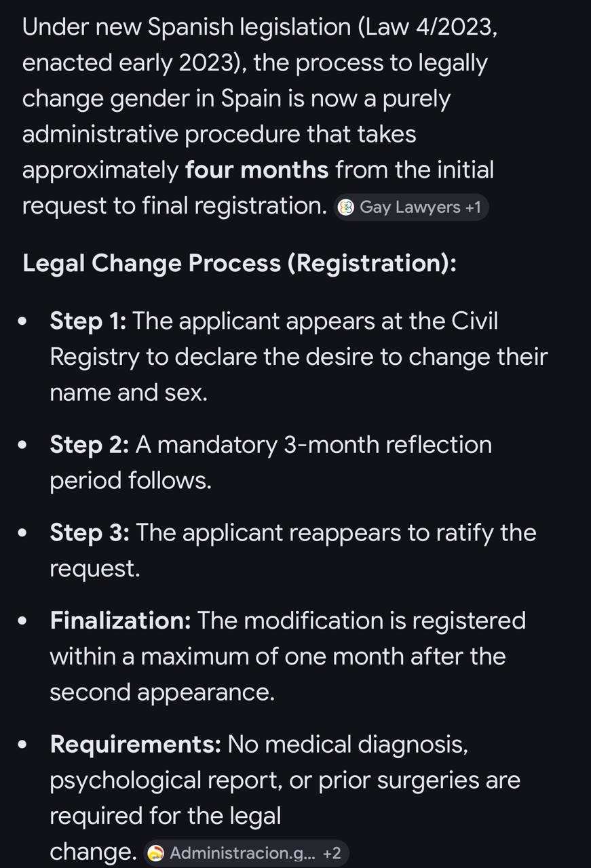Viewport: 591px width, 868px height.
Task: Click the bullet point beside Step 1
Action: 24,321
